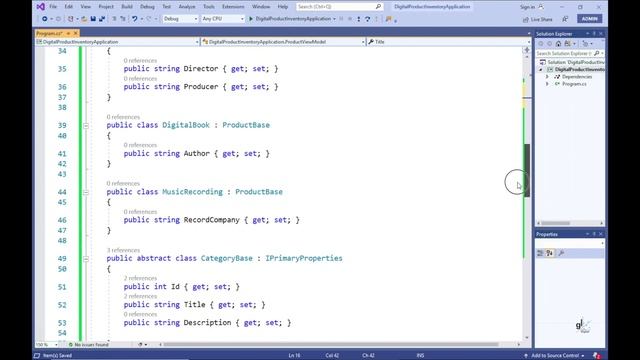
Task: Click the Solution Explorer search magnifier icon
Action: [x=596, y=53]
